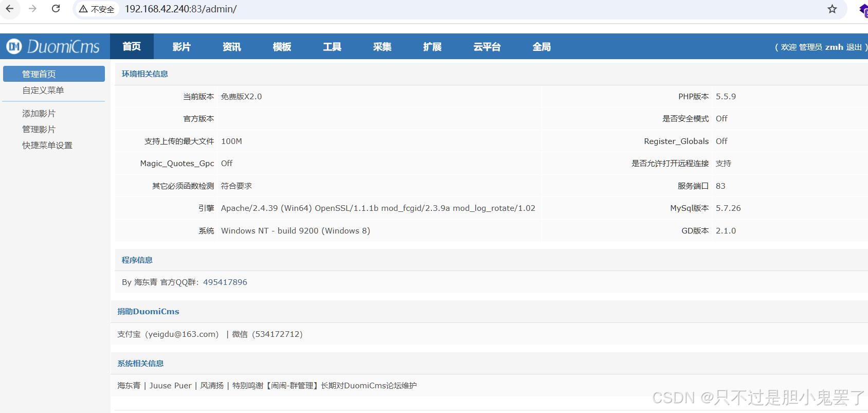Click the DuomiCms logo
The width and height of the screenshot is (868, 413).
tap(53, 47)
